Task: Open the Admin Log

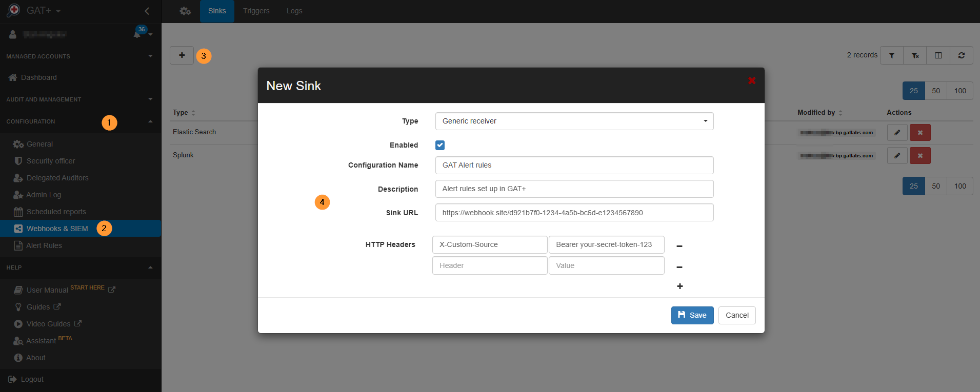Action: click(44, 195)
